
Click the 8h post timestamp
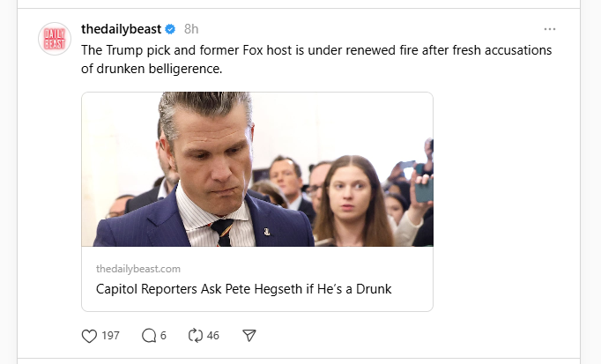[191, 29]
